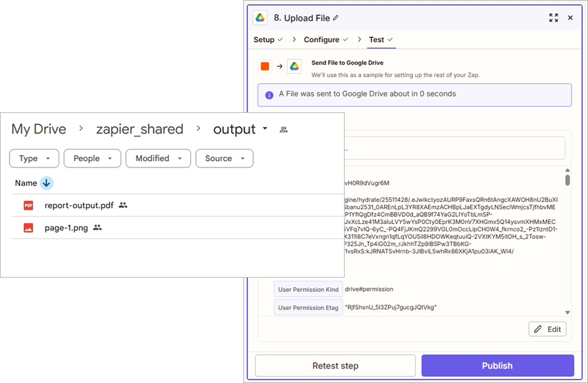Image resolution: width=588 pixels, height=383 pixels.
Task: Click the pencil icon to rename Upload File step
Action: click(x=336, y=18)
